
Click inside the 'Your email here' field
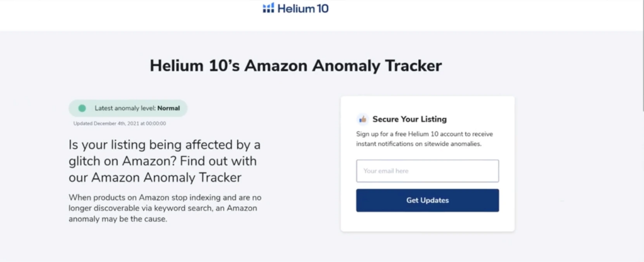pos(428,171)
